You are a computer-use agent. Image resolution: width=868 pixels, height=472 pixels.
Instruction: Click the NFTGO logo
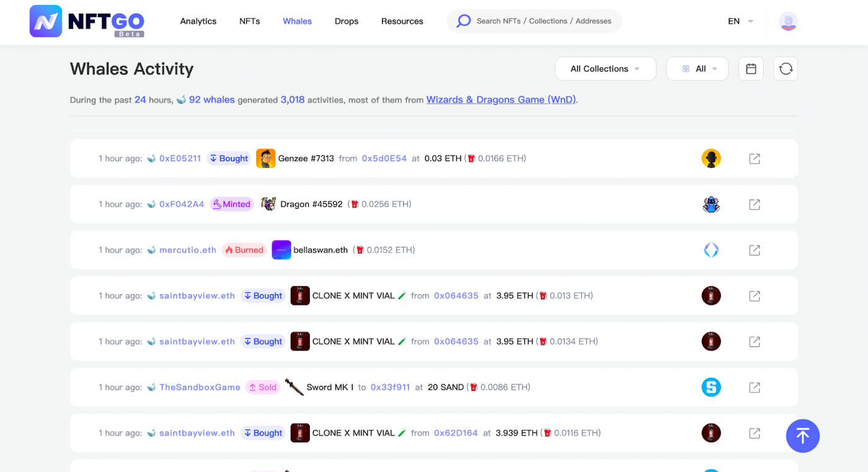(87, 21)
